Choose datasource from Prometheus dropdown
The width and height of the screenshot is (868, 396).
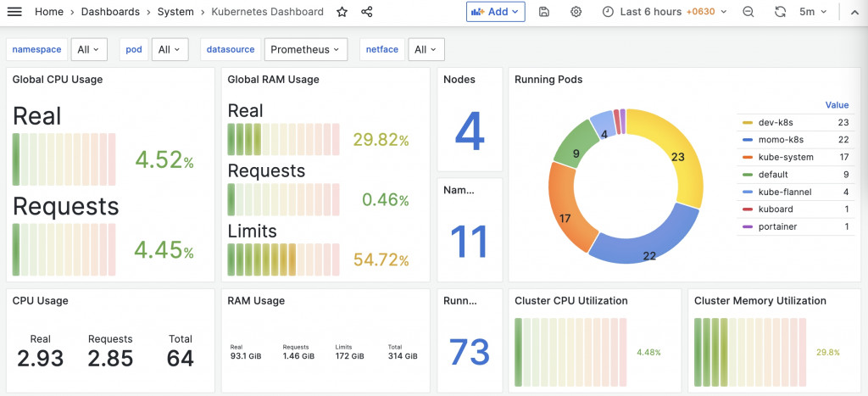305,49
